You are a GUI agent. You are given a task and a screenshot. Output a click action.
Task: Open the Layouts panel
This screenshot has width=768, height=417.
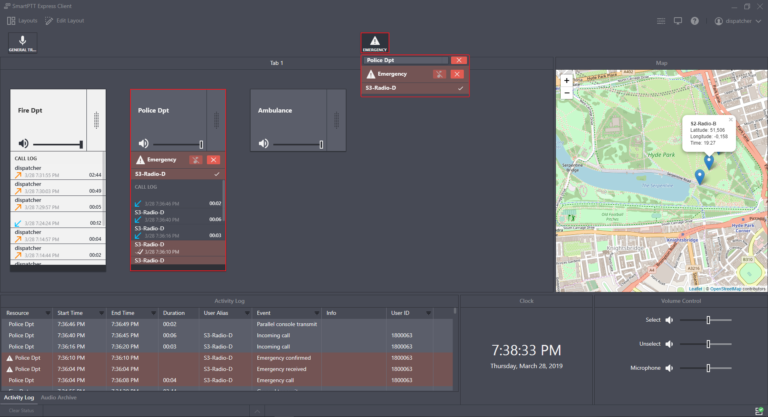pos(22,20)
